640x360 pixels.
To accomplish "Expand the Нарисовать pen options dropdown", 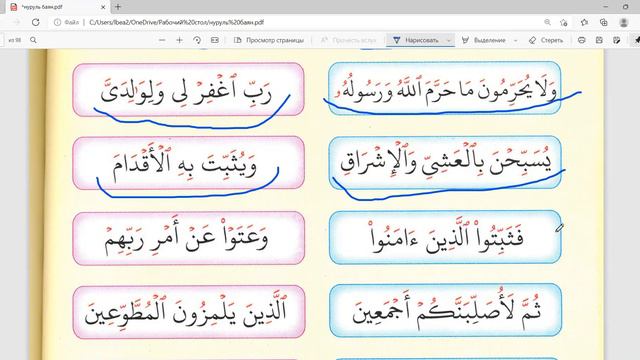I will click(x=449, y=40).
